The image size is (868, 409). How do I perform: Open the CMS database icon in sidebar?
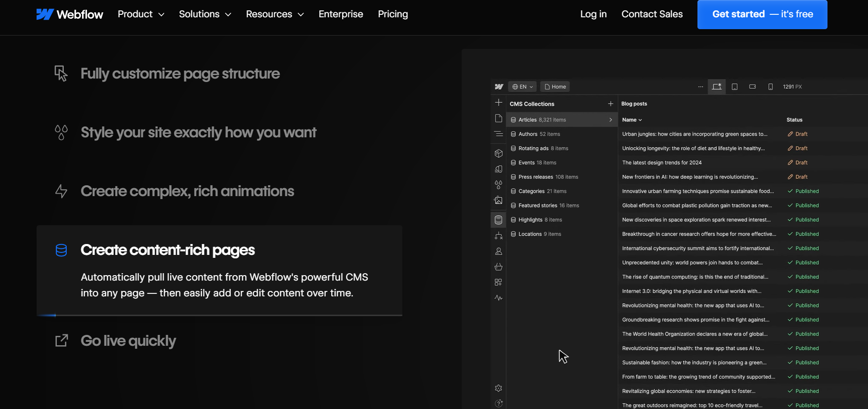(498, 220)
